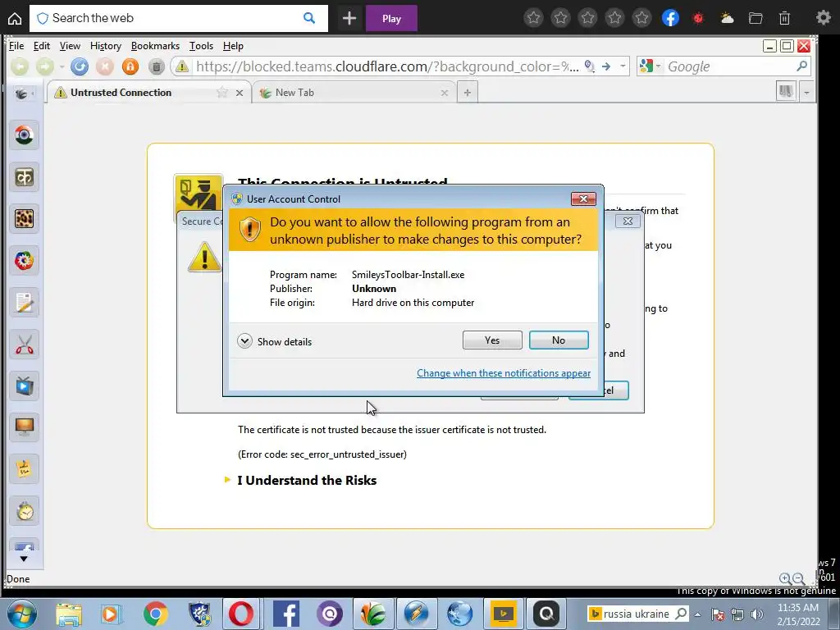
Task: Open File menu
Action: (16, 46)
